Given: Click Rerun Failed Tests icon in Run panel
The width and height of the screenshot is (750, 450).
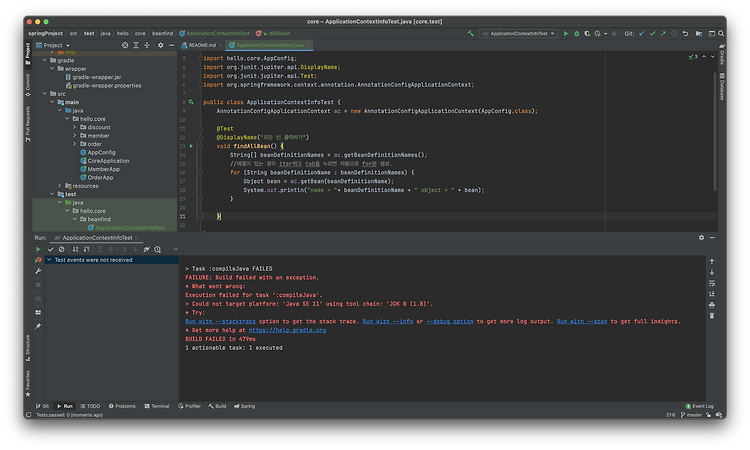Looking at the screenshot, I should [38, 260].
